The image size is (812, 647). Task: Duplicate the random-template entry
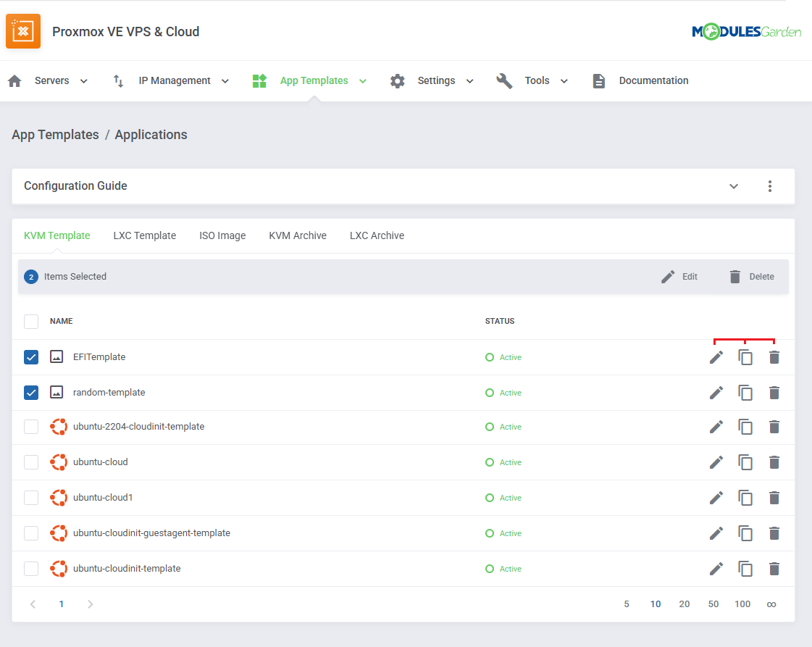[x=745, y=393]
